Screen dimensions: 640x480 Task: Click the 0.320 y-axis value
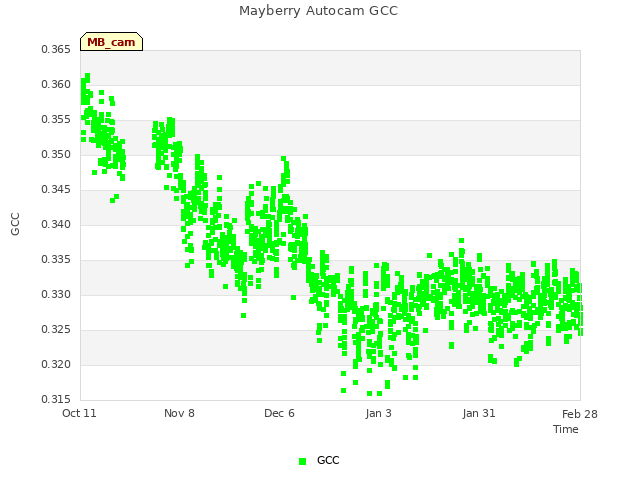coord(56,364)
